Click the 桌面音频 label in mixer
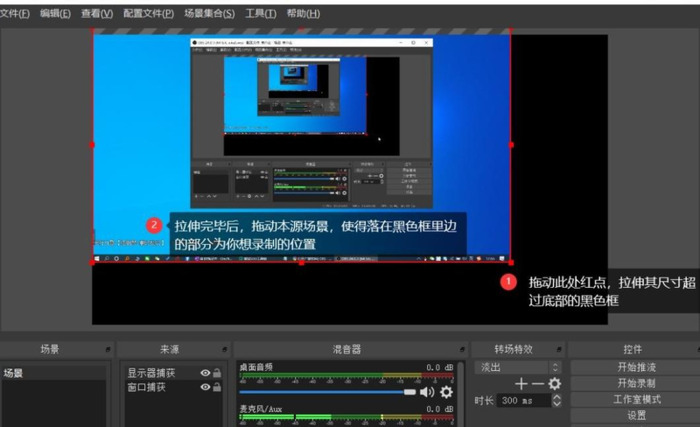This screenshot has width=700, height=427. click(x=256, y=367)
